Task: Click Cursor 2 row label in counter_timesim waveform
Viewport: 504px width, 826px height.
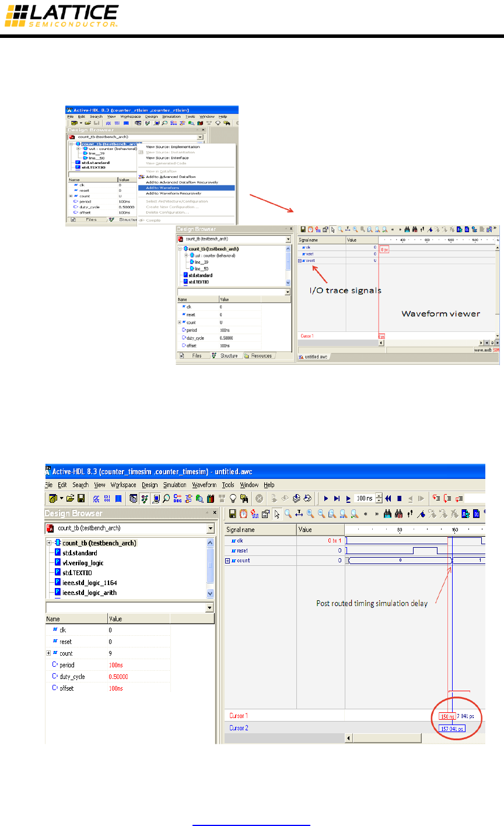Action: [x=240, y=729]
